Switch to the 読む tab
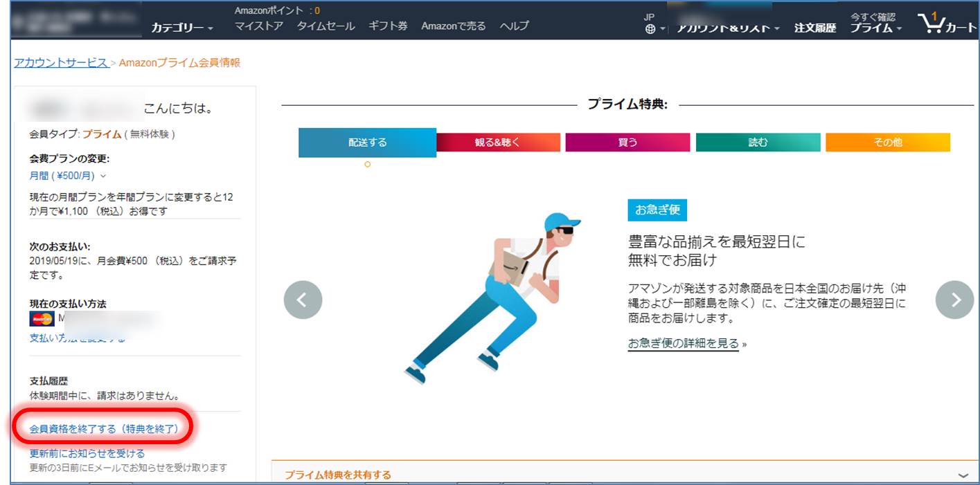This screenshot has height=485, width=980. (758, 143)
